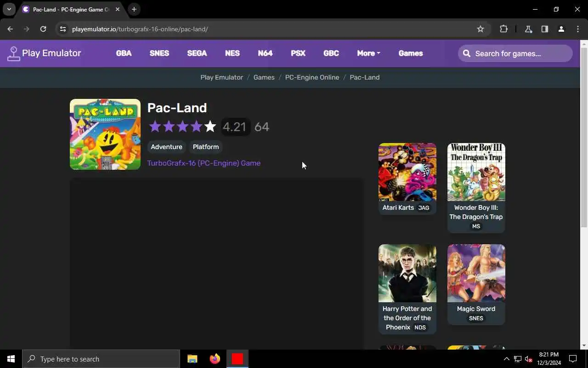Screen dimensions: 588x368
Task: Open the GBA games section
Action: click(x=124, y=53)
